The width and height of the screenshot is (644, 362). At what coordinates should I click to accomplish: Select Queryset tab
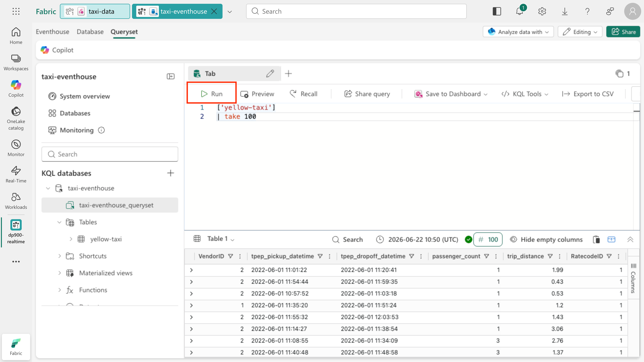pyautogui.click(x=124, y=32)
